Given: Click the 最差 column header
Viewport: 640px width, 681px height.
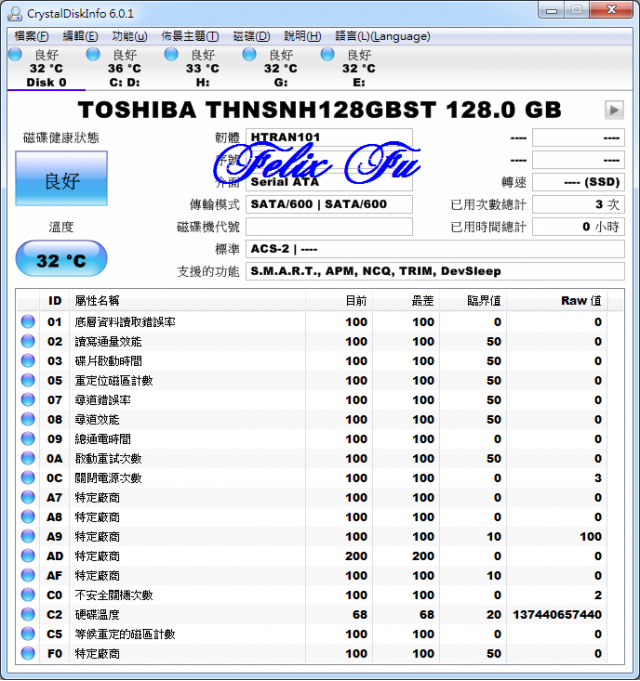Looking at the screenshot, I should (406, 301).
